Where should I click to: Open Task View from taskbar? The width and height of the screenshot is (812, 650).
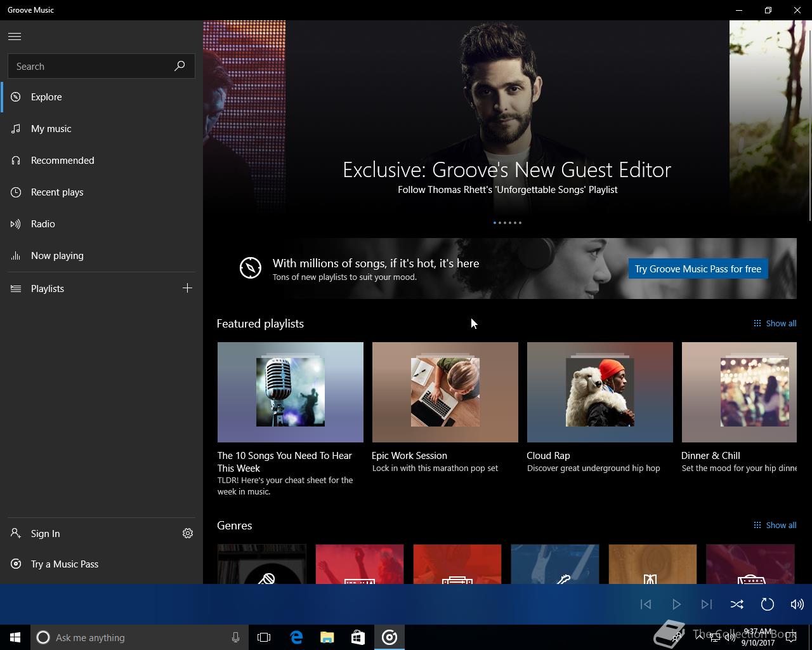click(x=264, y=637)
